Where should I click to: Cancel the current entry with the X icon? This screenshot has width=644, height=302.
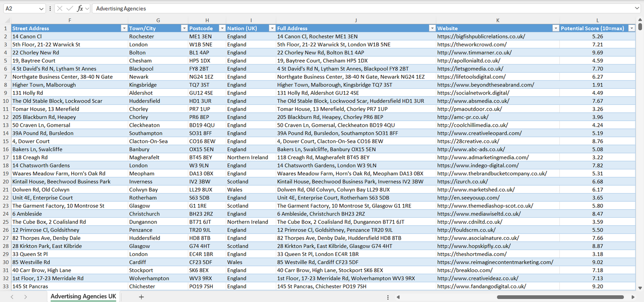tap(59, 8)
